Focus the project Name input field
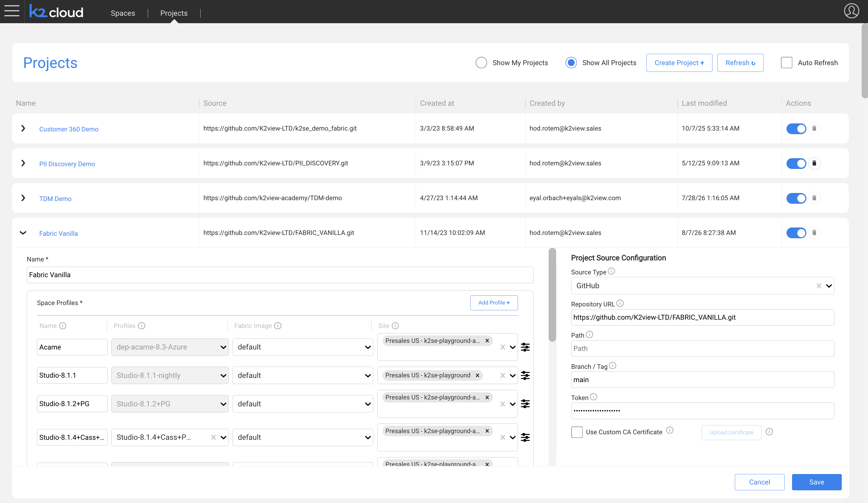Screen dimensions: 868x503 (280, 275)
